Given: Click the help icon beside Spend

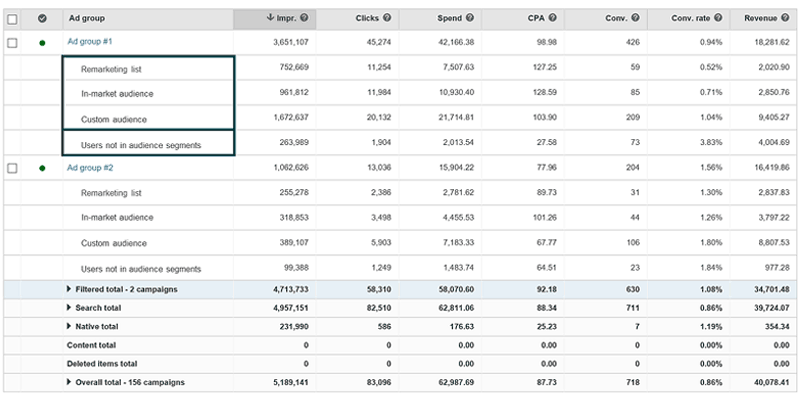Looking at the screenshot, I should [469, 18].
